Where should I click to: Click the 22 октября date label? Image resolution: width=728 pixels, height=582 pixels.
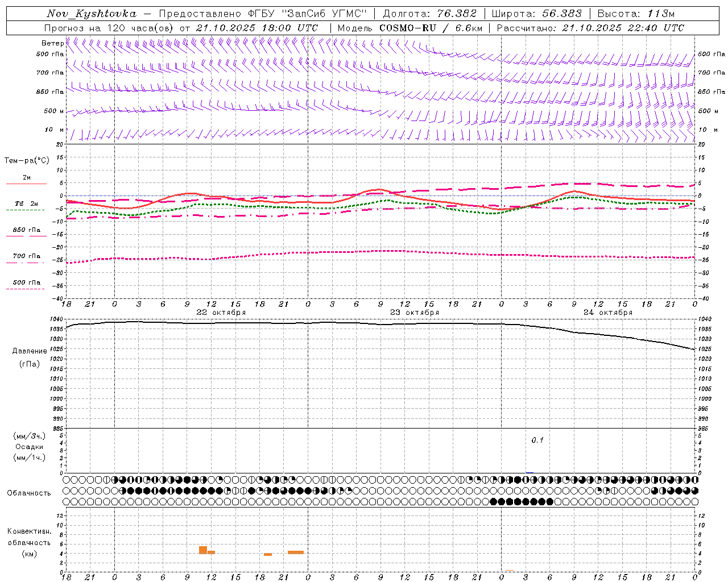pos(221,312)
